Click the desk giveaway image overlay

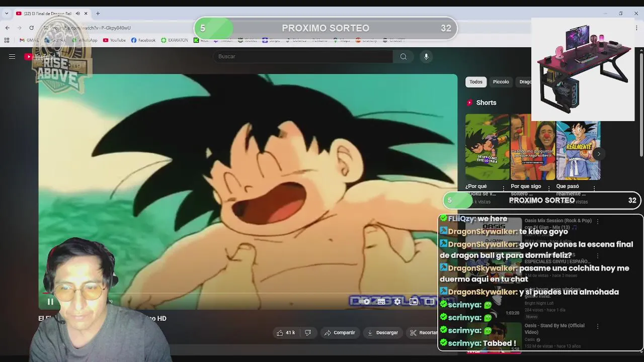[583, 70]
